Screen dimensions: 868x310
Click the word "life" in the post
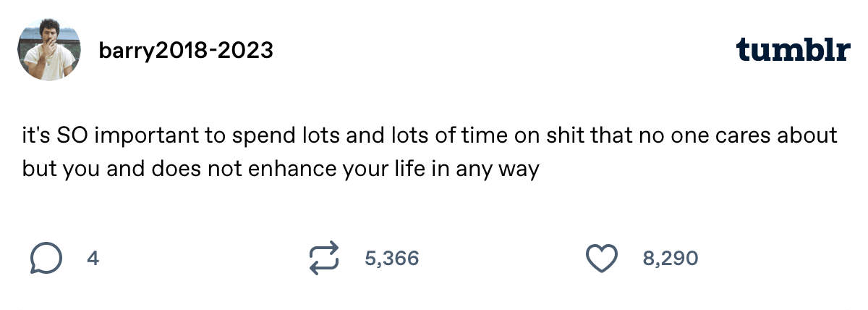(x=422, y=170)
